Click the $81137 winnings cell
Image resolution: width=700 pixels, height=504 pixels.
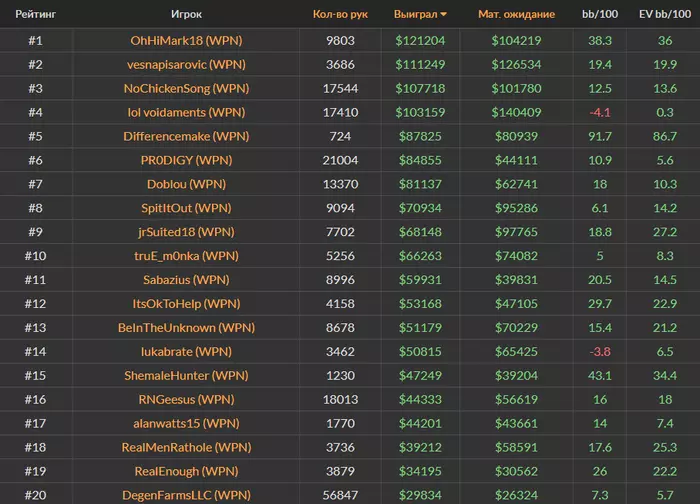[420, 184]
